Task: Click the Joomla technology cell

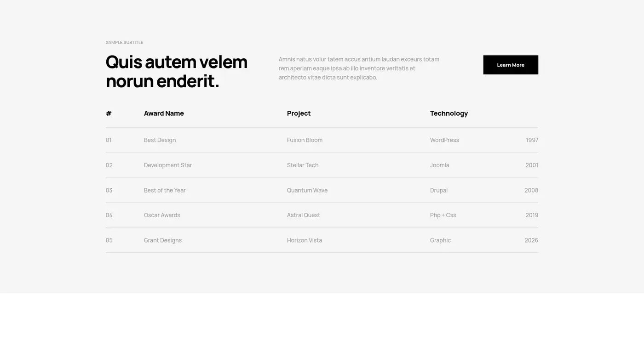Action: click(439, 165)
